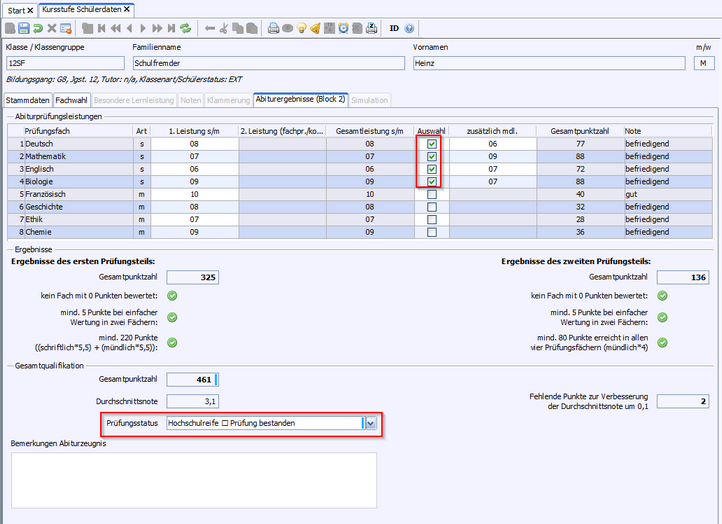Enable Auswahl checkbox for Chemie row
The width and height of the screenshot is (722, 524).
pyautogui.click(x=431, y=232)
